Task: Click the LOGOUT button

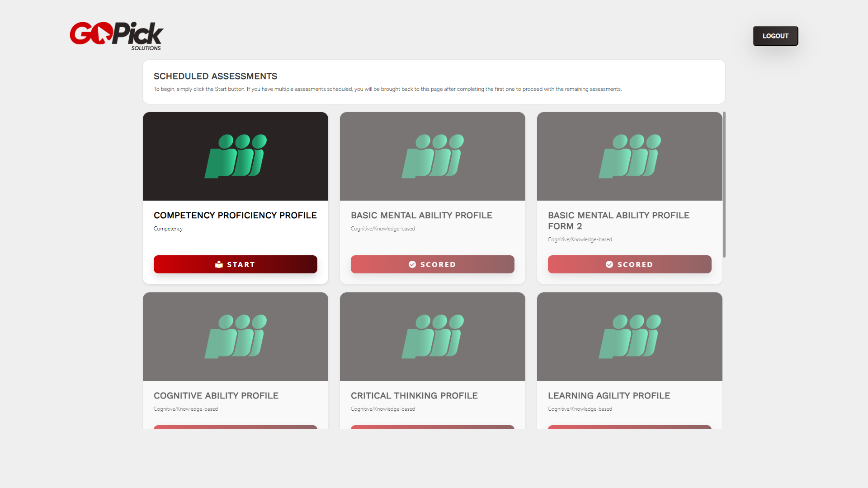Action: (x=775, y=36)
